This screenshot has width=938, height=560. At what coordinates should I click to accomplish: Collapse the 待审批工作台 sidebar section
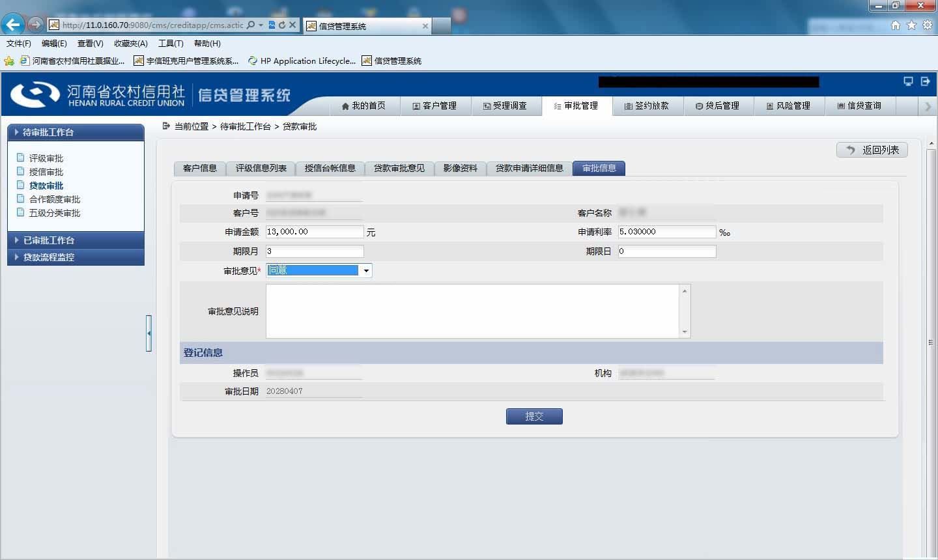76,132
